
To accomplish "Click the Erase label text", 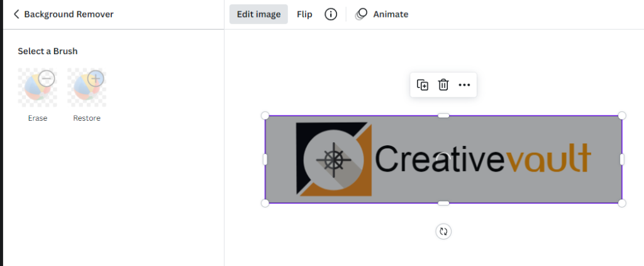I will point(37,118).
